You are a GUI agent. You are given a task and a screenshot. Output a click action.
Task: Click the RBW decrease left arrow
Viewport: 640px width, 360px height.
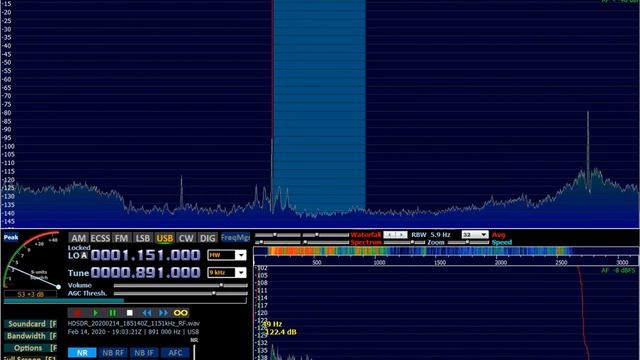[x=390, y=235]
